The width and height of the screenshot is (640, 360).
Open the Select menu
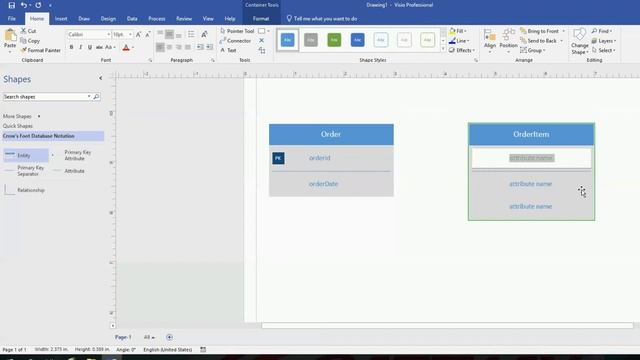click(604, 50)
